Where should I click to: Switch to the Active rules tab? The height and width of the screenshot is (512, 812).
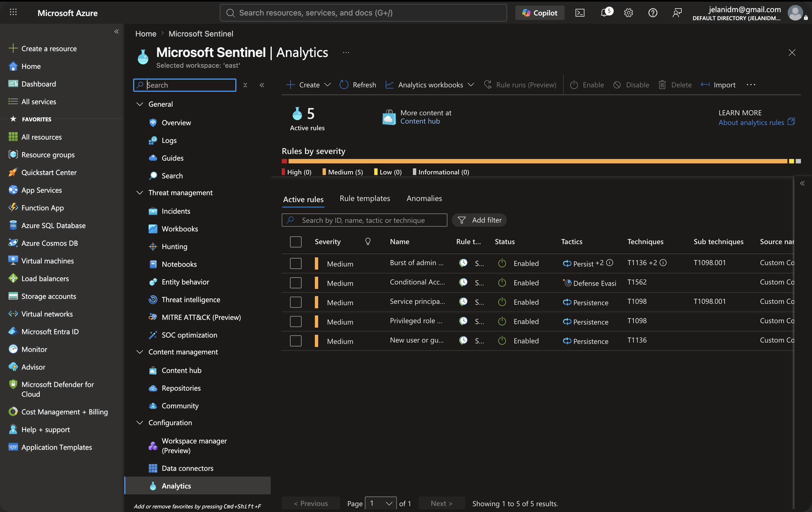click(x=303, y=200)
